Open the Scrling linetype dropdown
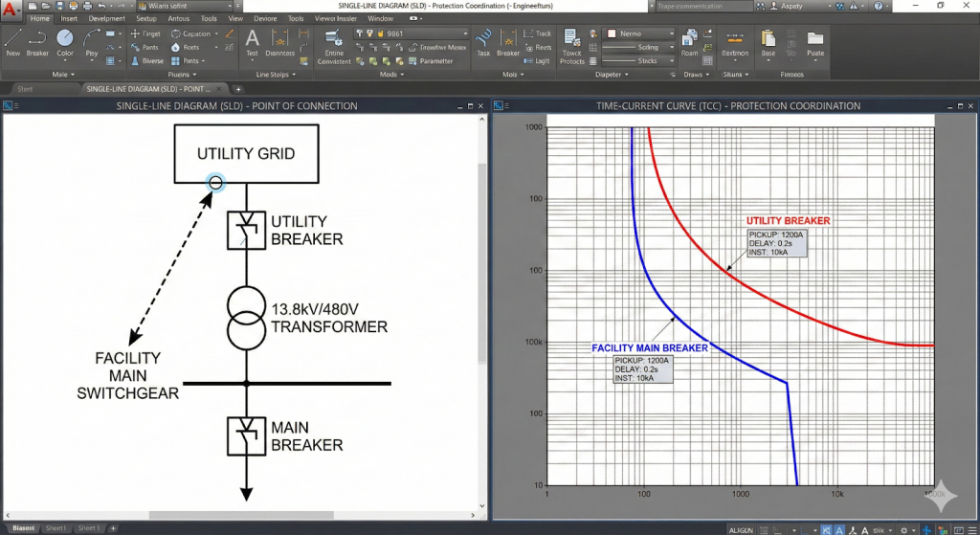Viewport: 980px width, 535px height. click(x=638, y=48)
